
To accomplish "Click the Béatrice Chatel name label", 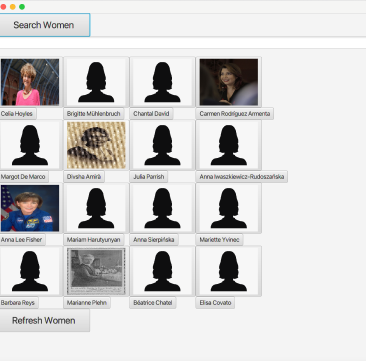I will [x=153, y=303].
